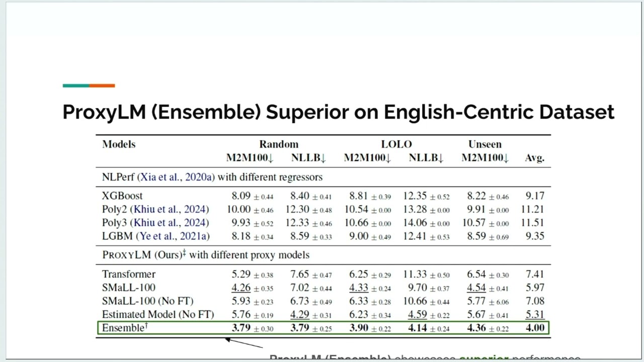Image resolution: width=644 pixels, height=362 pixels.
Task: Click the Transformer value 11.33 ± 0.50
Action: [426, 274]
